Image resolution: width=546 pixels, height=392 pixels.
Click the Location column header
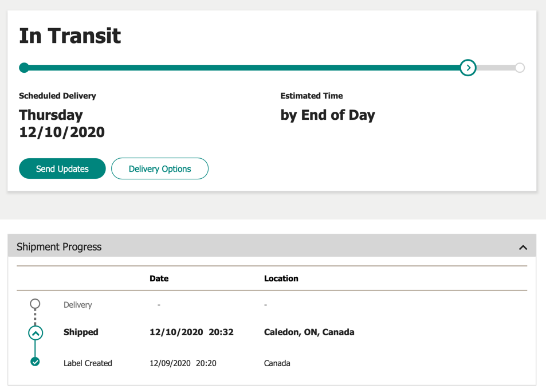(281, 279)
